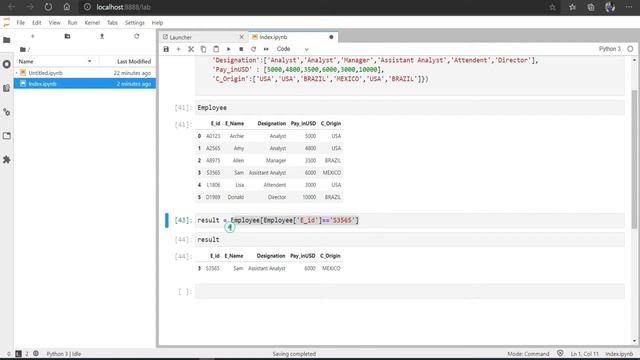640x360 pixels.
Task: Open the cell type dropdown showing Code
Action: coord(292,49)
